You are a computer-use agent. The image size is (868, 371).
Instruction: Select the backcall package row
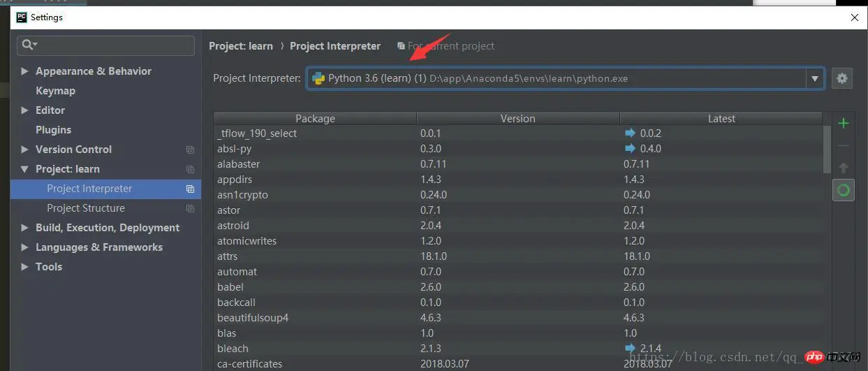[518, 303]
